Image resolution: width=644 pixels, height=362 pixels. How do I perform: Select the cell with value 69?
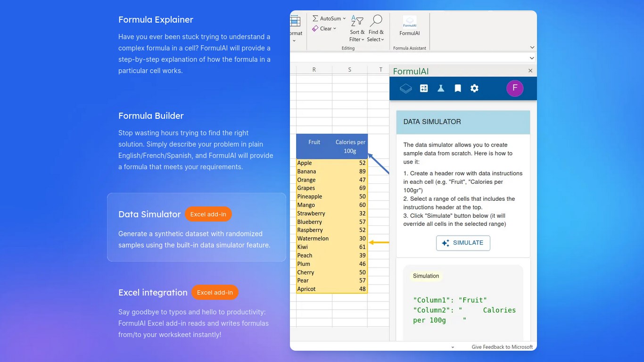(x=350, y=188)
